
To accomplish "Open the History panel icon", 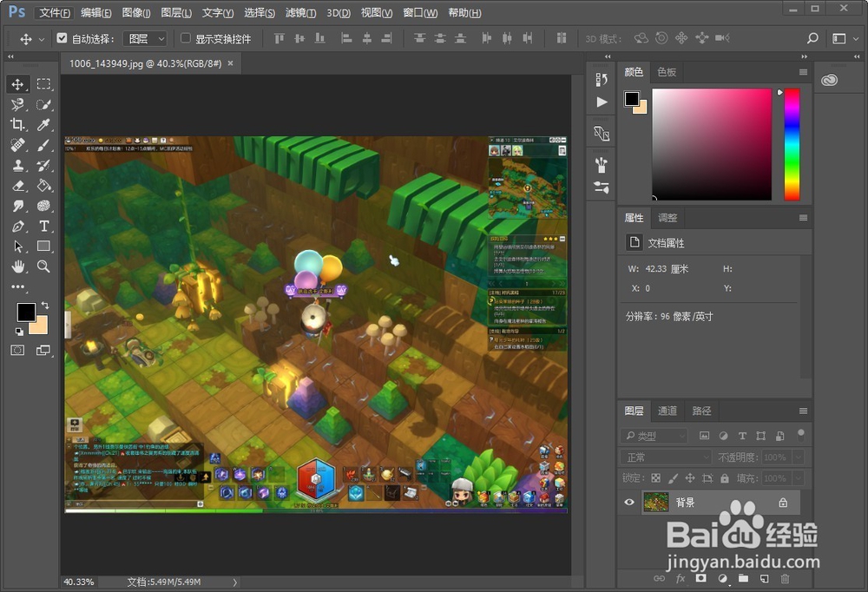I will 602,81.
